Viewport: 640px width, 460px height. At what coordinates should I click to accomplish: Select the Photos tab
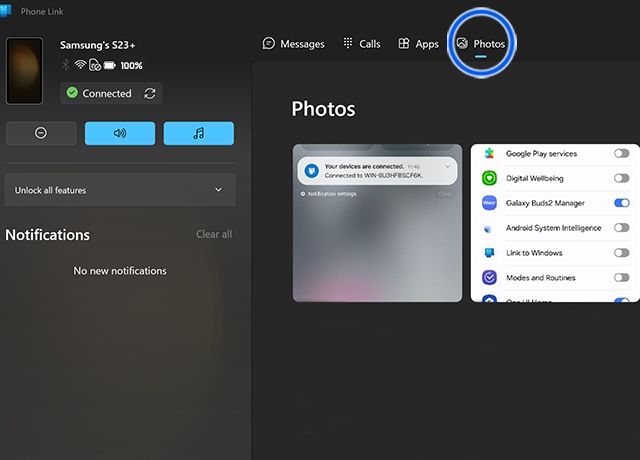[481, 44]
